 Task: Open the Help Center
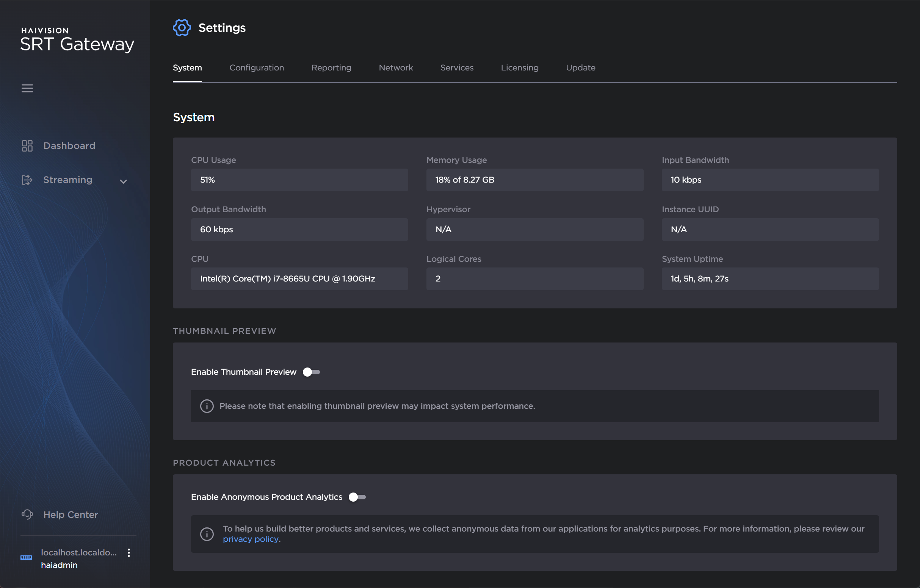[x=70, y=514]
